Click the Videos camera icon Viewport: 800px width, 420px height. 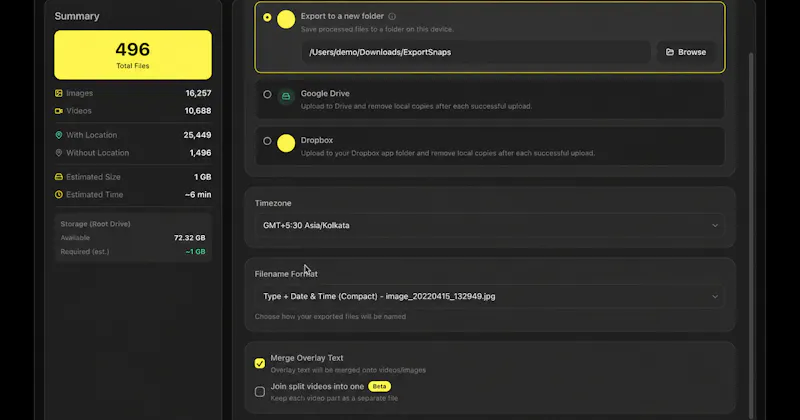pos(59,111)
